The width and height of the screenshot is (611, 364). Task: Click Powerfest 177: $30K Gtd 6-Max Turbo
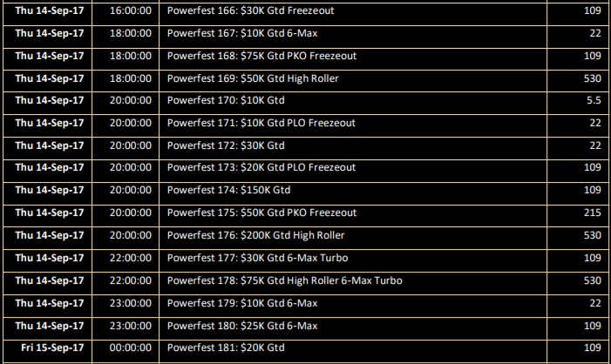point(258,258)
